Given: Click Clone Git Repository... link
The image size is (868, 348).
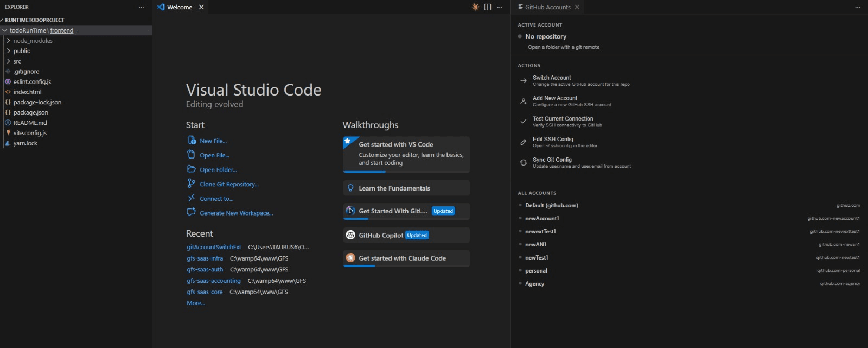Looking at the screenshot, I should pos(229,184).
